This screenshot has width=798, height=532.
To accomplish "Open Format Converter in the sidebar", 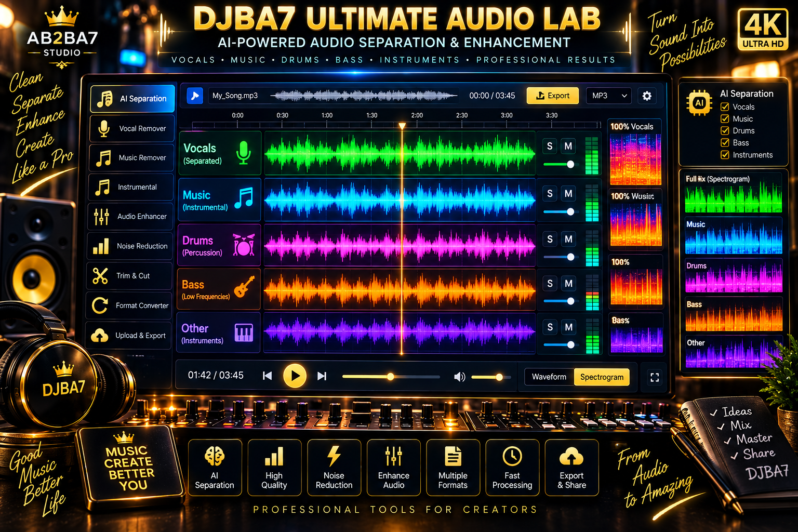I will point(129,305).
